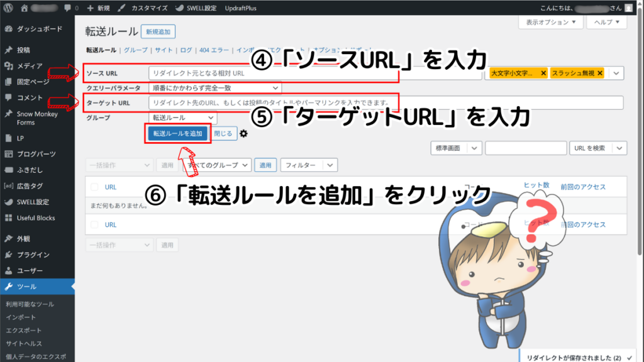This screenshot has width=644, height=362.
Task: Open インポート submenu item in sidebar
Action: tap(21, 317)
